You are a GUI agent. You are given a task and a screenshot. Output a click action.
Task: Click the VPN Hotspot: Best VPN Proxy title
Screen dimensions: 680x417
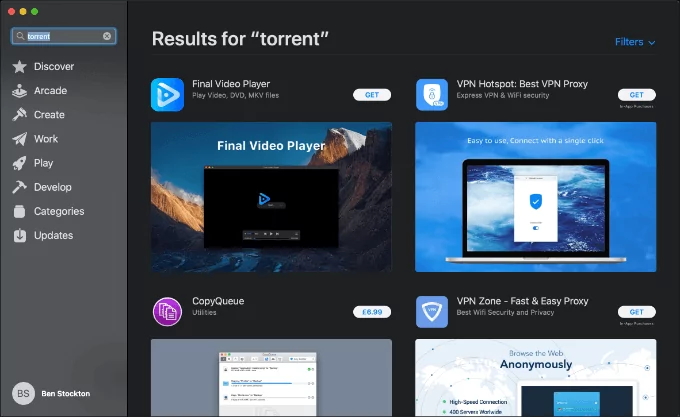[522, 84]
